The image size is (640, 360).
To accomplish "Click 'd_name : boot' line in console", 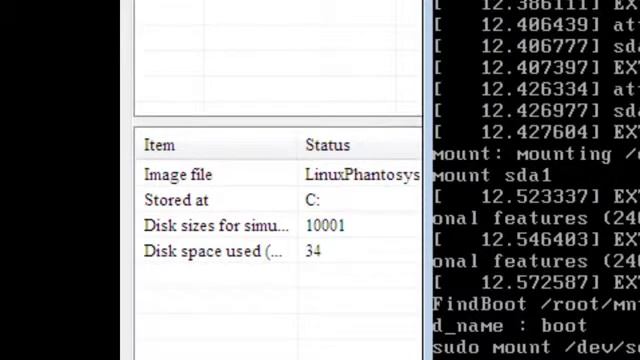I will (510, 326).
